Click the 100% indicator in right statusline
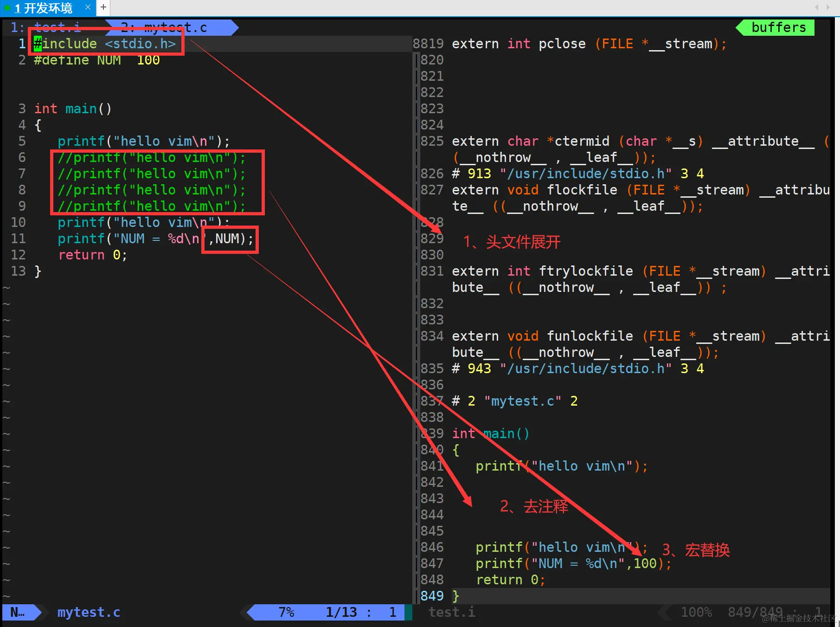Image resolution: width=840 pixels, height=627 pixels. coord(696,612)
